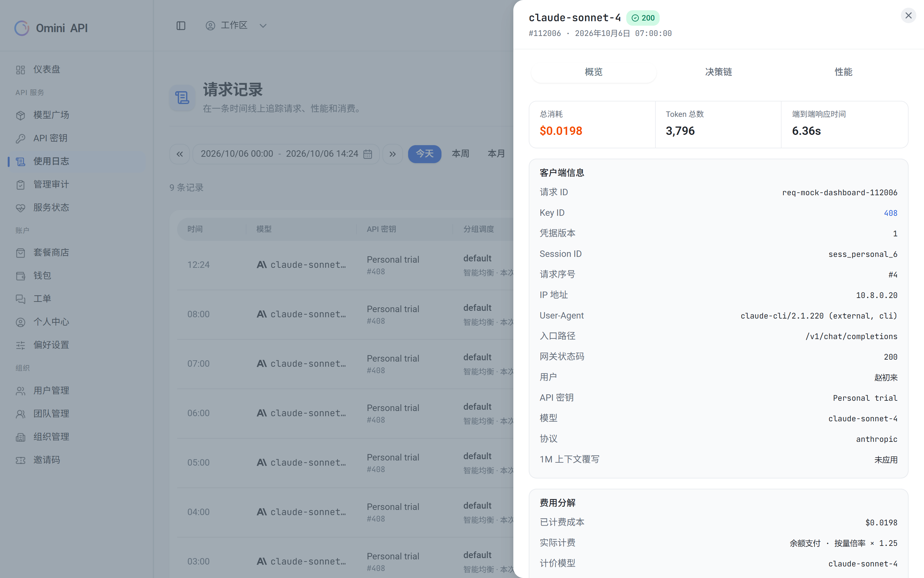Viewport: 924px width, 578px height.
Task: Open the 03:00 request row
Action: click(345, 558)
